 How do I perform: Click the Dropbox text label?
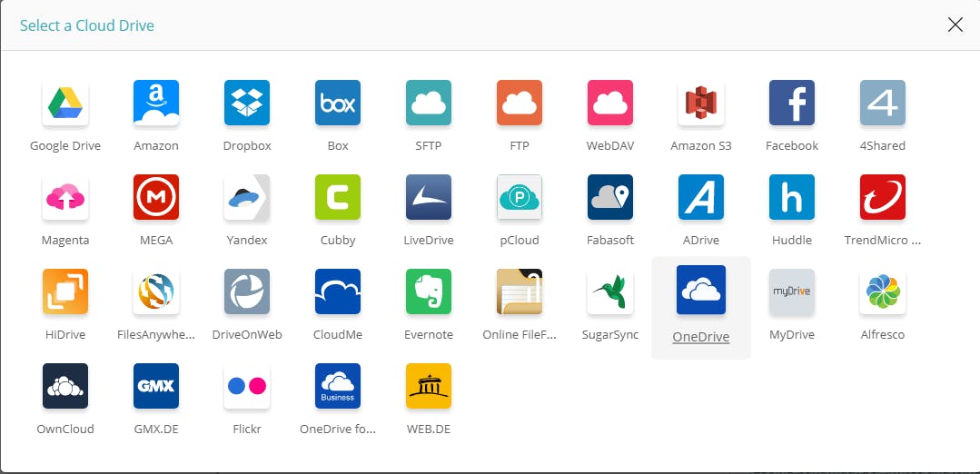[x=247, y=145]
